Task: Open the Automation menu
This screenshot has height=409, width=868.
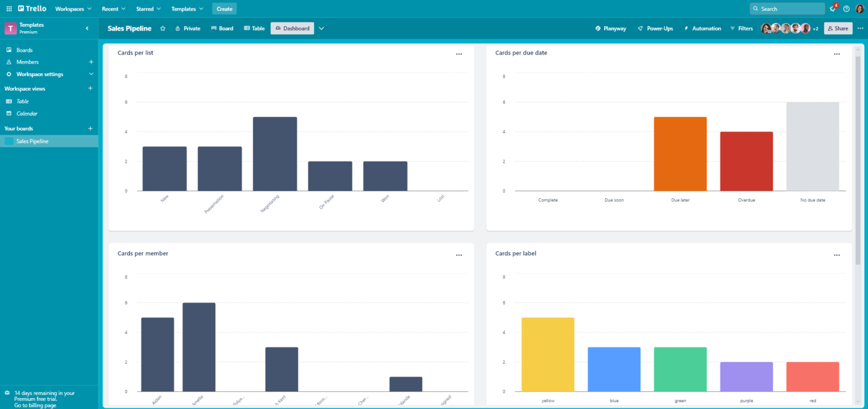Action: tap(702, 29)
